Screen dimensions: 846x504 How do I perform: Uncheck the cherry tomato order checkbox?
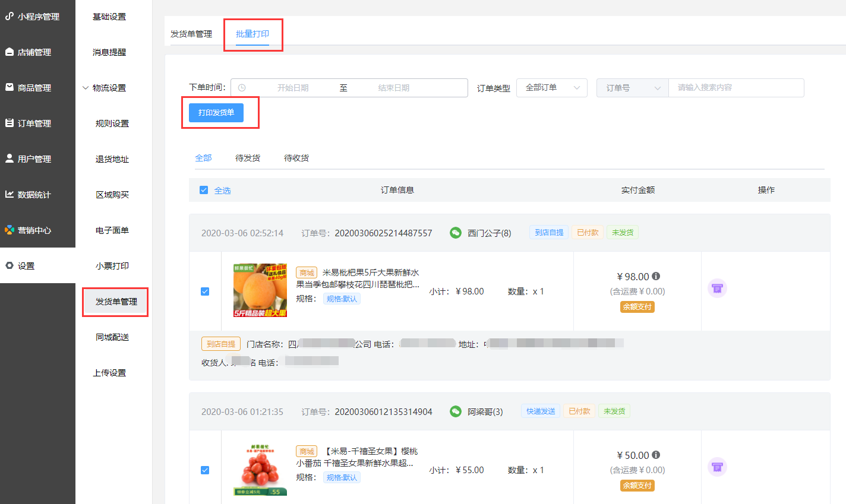pos(205,470)
